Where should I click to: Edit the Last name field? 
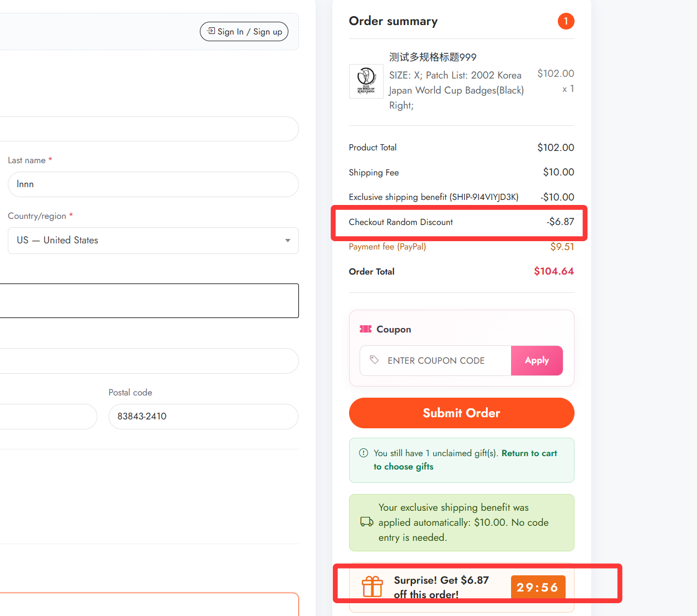153,184
